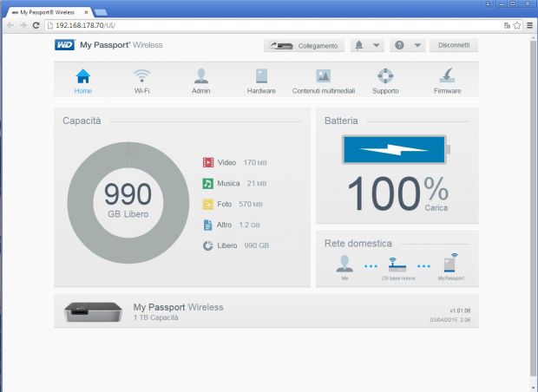The width and height of the screenshot is (538, 392).
Task: Open the Supporto section
Action: coord(385,81)
